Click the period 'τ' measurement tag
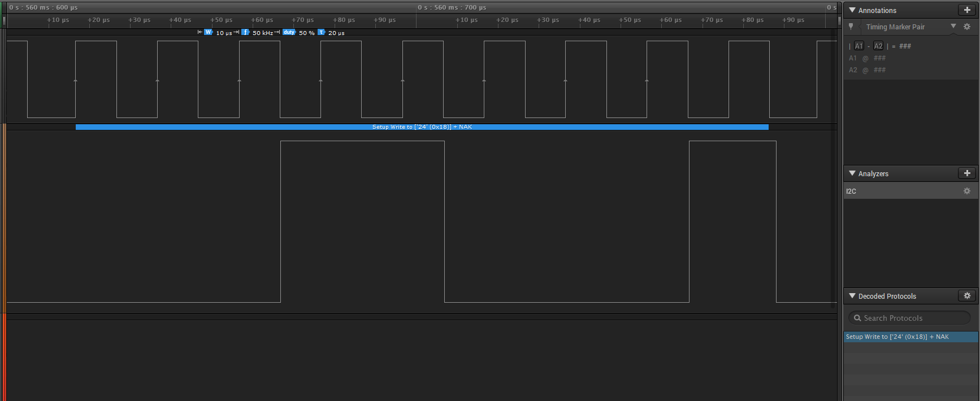The image size is (980, 401). click(321, 32)
